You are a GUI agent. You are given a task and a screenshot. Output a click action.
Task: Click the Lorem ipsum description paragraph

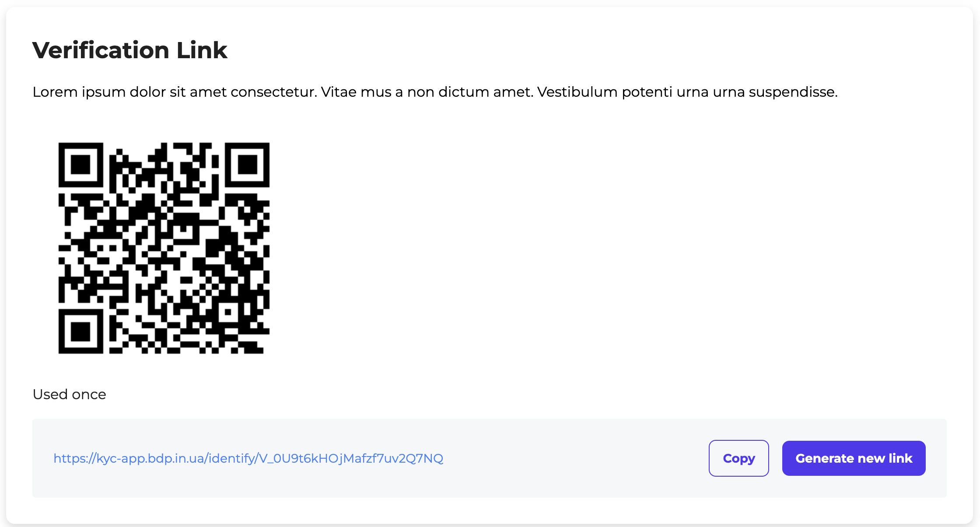click(x=435, y=92)
